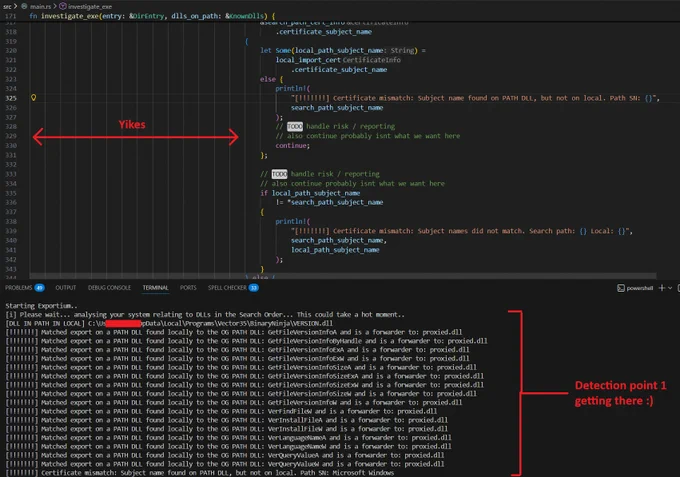Click the powershell terminal icon

pos(621,288)
